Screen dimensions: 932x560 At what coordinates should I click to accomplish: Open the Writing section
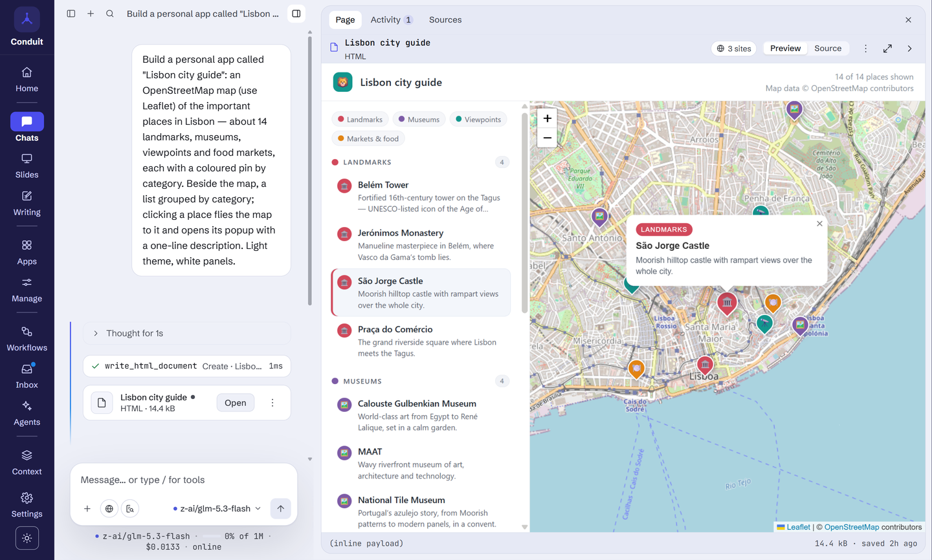(x=27, y=204)
